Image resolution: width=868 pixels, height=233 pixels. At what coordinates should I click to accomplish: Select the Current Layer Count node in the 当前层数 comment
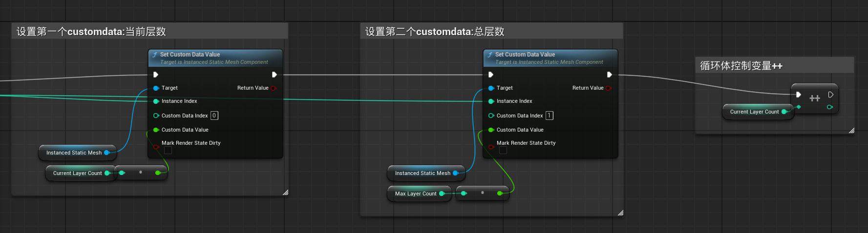point(81,173)
